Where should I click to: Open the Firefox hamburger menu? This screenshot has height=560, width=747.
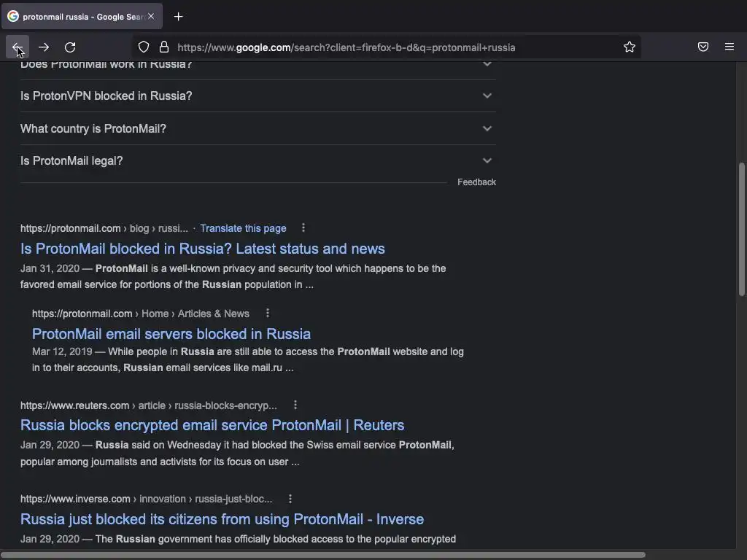[x=729, y=47]
